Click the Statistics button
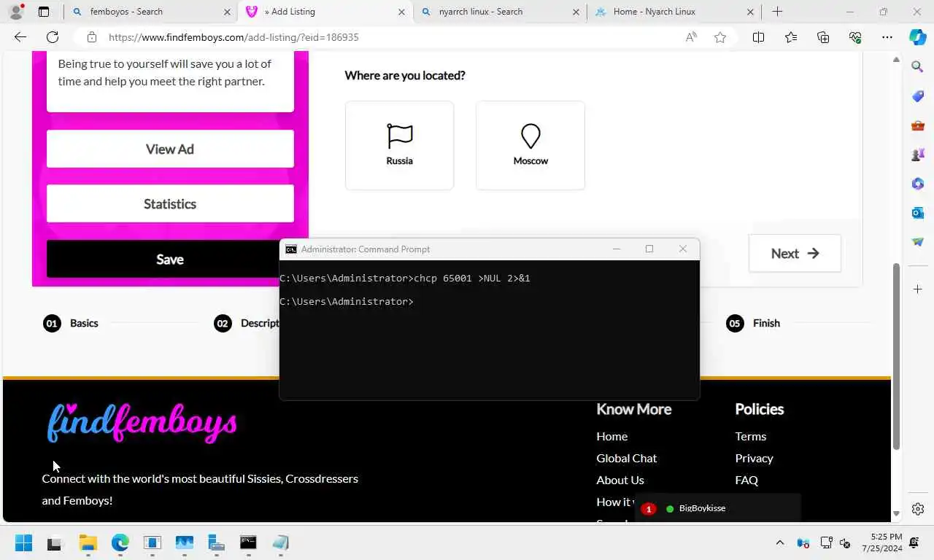Image resolution: width=934 pixels, height=560 pixels. tap(170, 204)
